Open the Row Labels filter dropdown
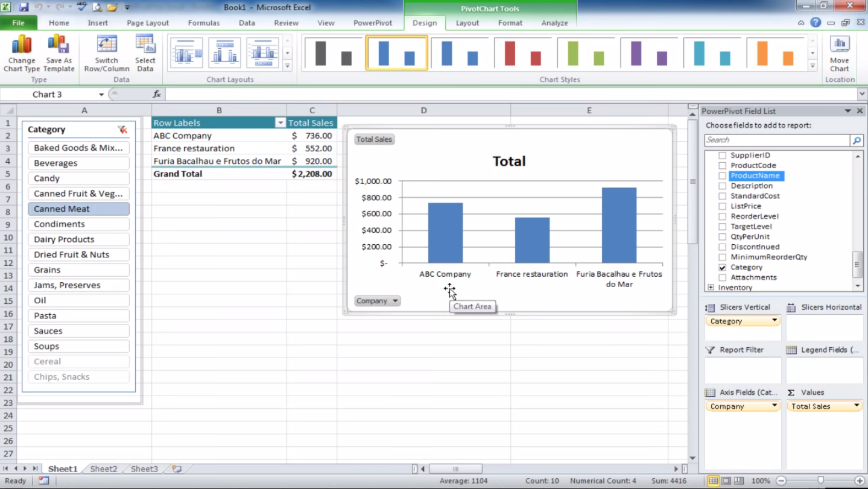868x489 pixels. 280,123
